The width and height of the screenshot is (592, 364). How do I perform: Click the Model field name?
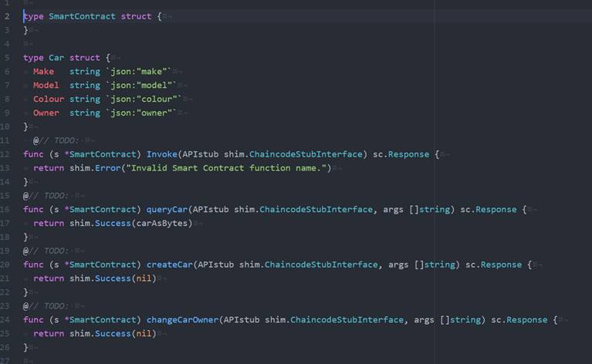pos(46,86)
